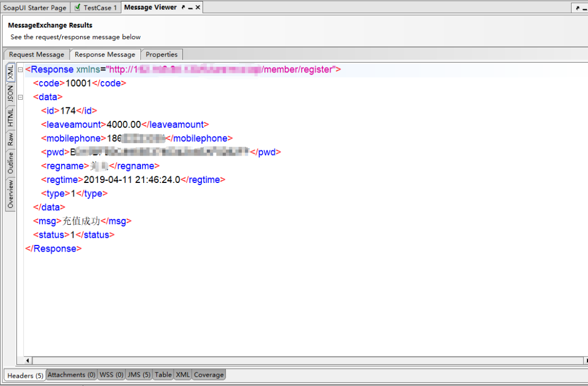This screenshot has height=386, width=588.
Task: Open the Table bottom tab
Action: pos(163,375)
